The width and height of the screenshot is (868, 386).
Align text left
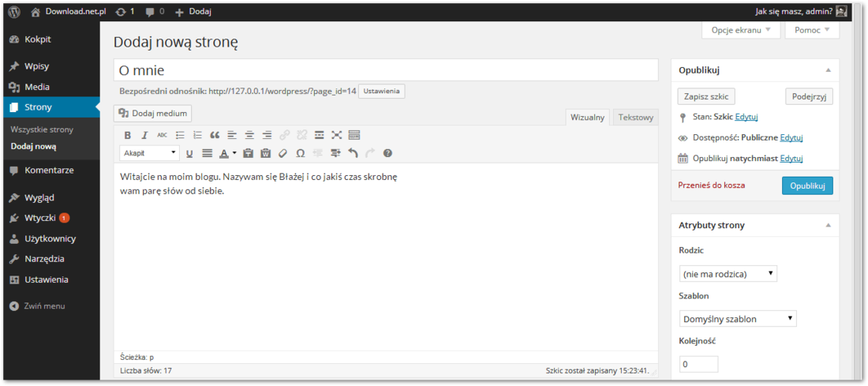click(232, 135)
